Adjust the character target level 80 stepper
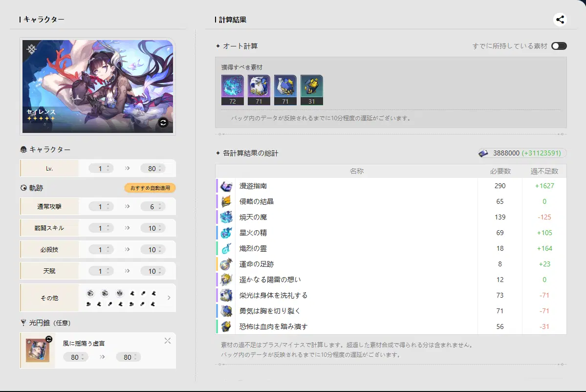The image size is (586, 392). click(x=159, y=169)
